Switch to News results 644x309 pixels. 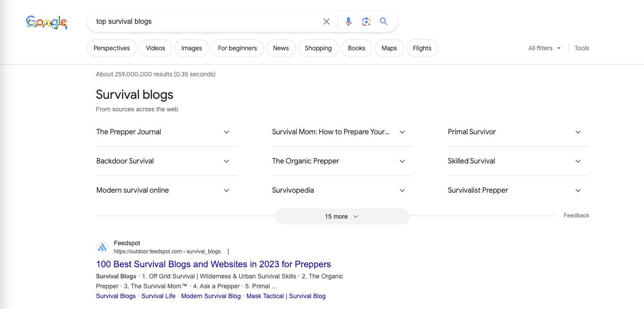click(x=281, y=48)
